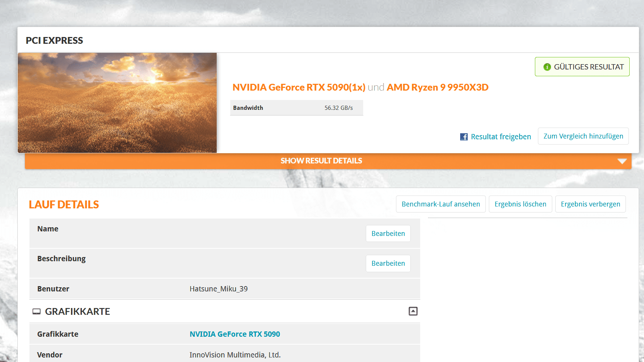644x362 pixels.
Task: Click the Vendor label
Action: tap(50, 355)
